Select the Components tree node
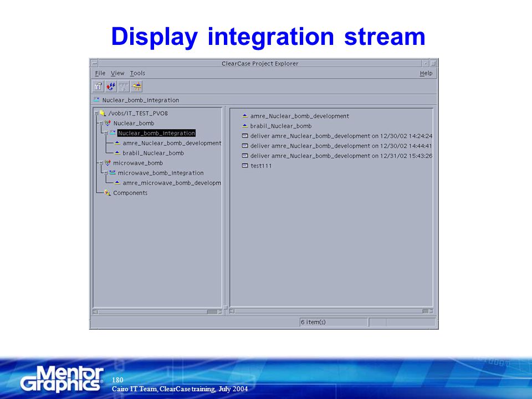This screenshot has width=532, height=399. [x=130, y=193]
